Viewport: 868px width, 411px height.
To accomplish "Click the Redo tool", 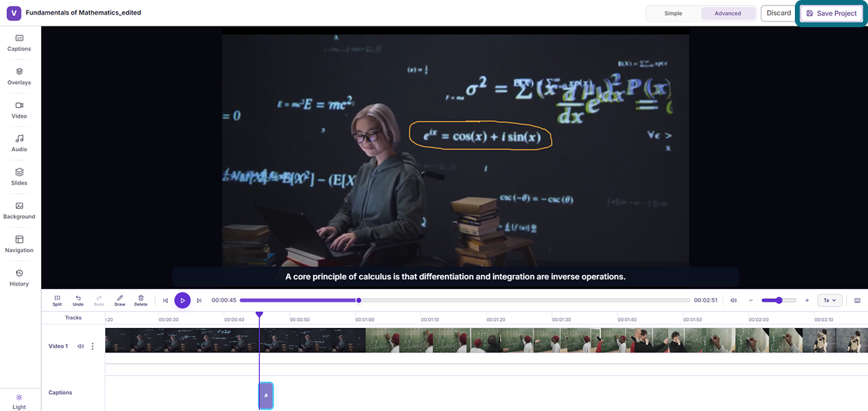I will click(99, 300).
